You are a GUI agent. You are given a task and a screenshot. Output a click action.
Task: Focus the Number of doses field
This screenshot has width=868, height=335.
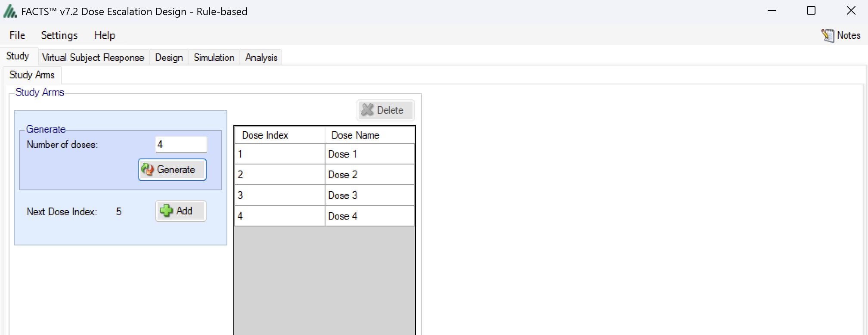point(181,145)
